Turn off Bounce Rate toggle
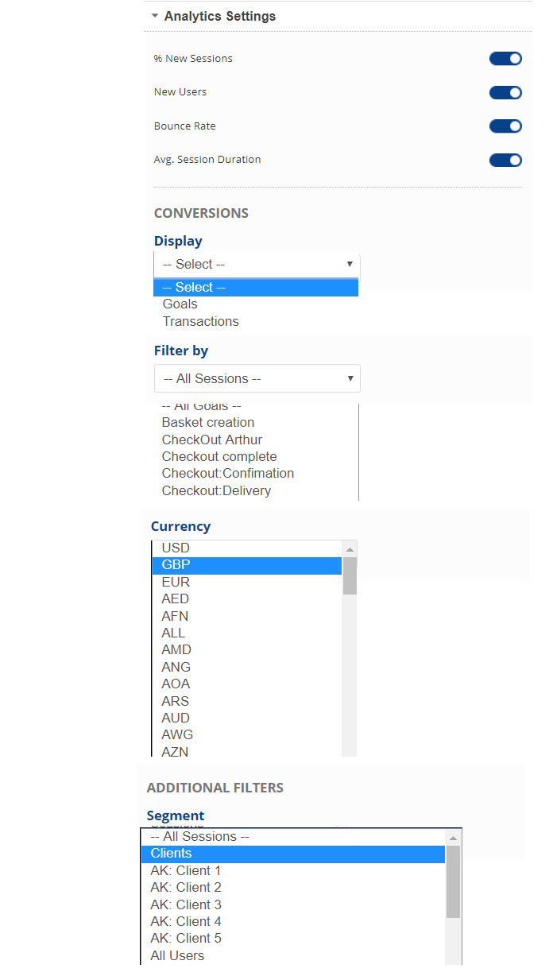Image resolution: width=553 pixels, height=980 pixels. [x=505, y=126]
